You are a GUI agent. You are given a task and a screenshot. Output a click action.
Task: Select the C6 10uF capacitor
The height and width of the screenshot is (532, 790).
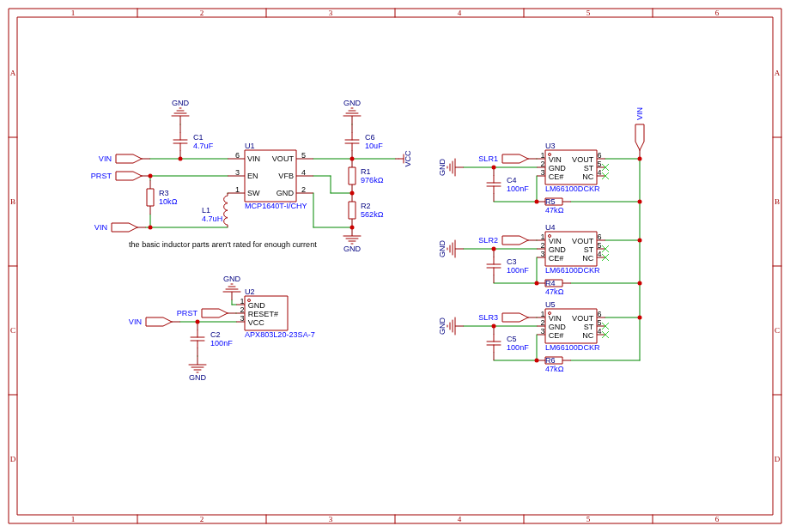click(352, 142)
